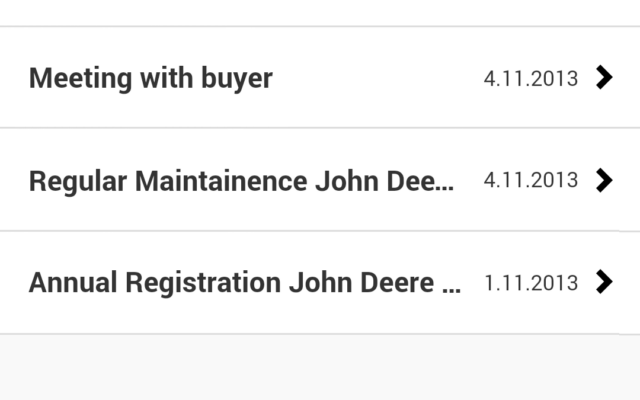Select the Annual Registration John Deere title
Screen dimensions: 640x400
pos(245,282)
